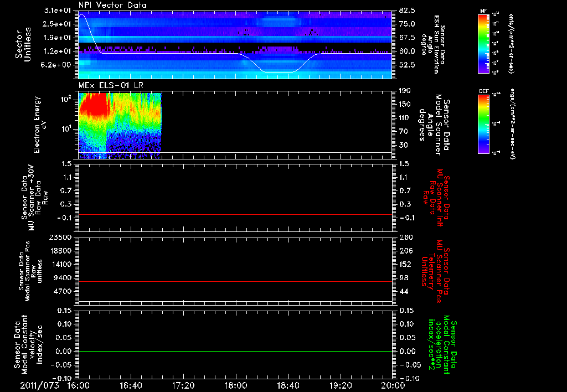Click the "19:20" time axis label
The width and height of the screenshot is (567, 392).
click(341, 385)
